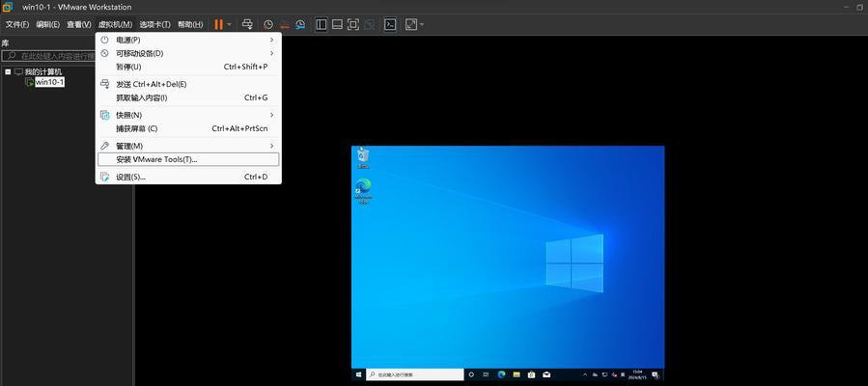Viewport: 868px width, 386px height.
Task: Open the console view toolbar icon
Action: (x=390, y=24)
